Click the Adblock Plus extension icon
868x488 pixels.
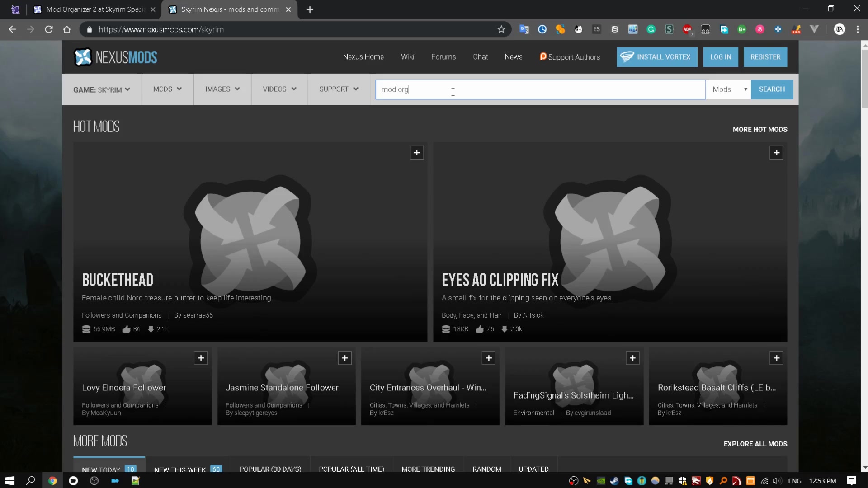pos(687,29)
